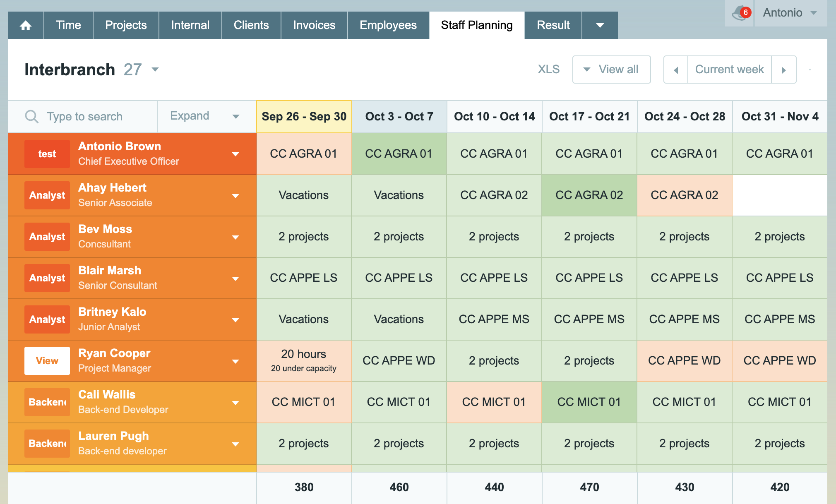Image resolution: width=836 pixels, height=504 pixels.
Task: Click Cali Wallis's Backend badge
Action: [x=47, y=402]
